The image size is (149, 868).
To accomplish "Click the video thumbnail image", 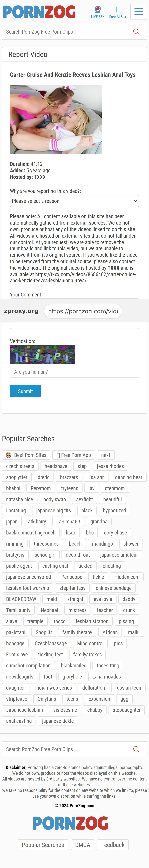I will click(56, 120).
